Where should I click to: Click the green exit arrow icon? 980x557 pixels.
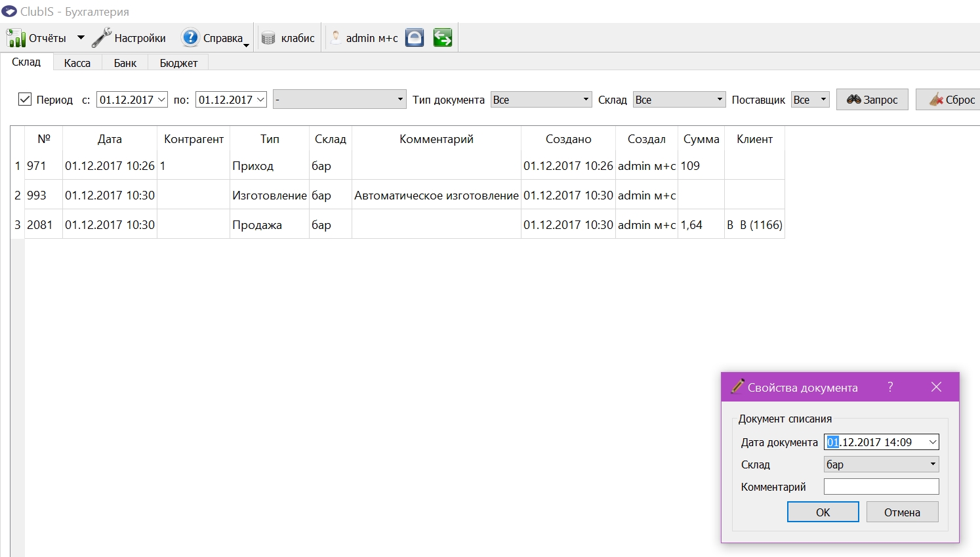(x=443, y=38)
